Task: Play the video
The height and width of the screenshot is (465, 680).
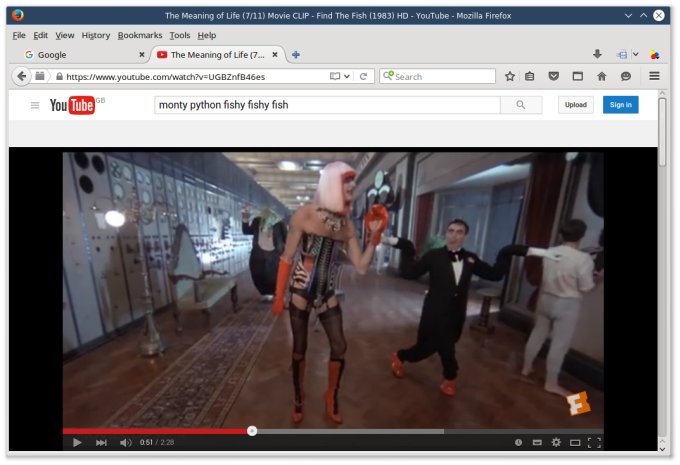Action: point(77,442)
